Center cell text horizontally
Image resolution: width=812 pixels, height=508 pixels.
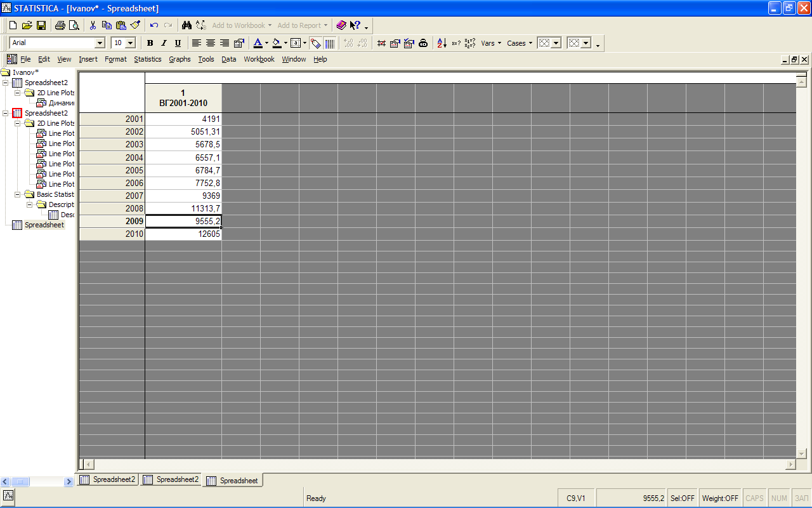tap(211, 43)
